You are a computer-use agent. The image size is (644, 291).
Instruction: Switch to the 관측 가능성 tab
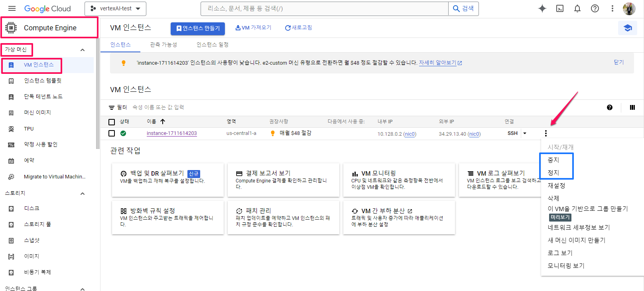click(x=163, y=45)
